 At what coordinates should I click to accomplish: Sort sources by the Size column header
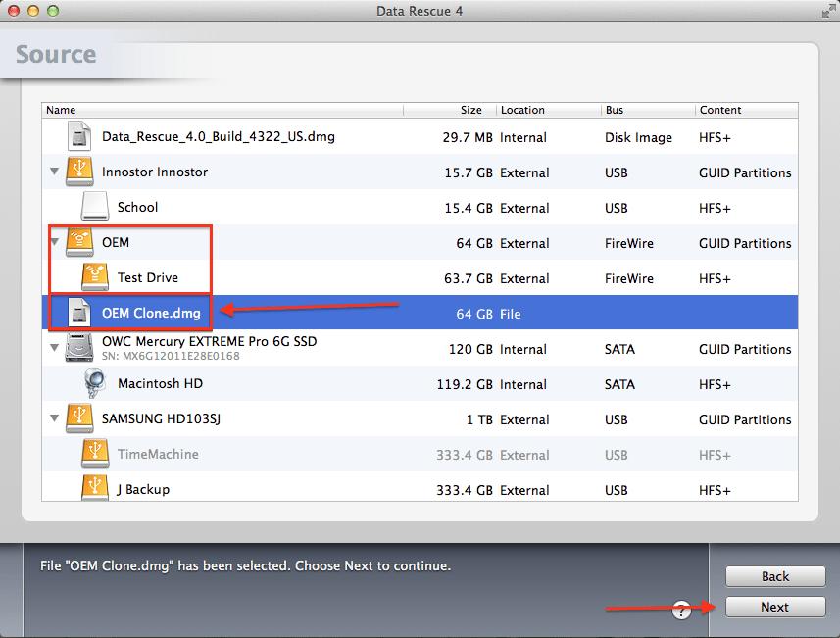pos(449,110)
